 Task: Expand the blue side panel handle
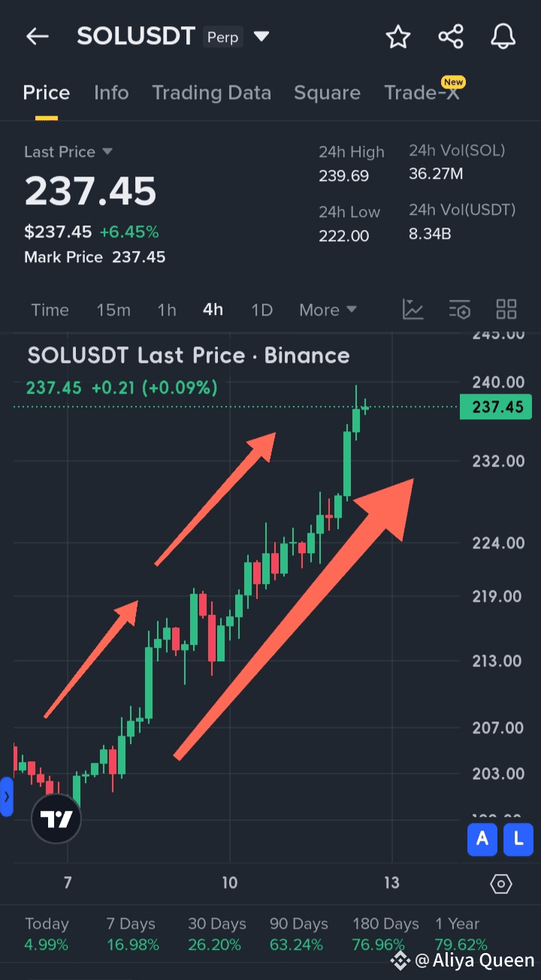point(7,797)
